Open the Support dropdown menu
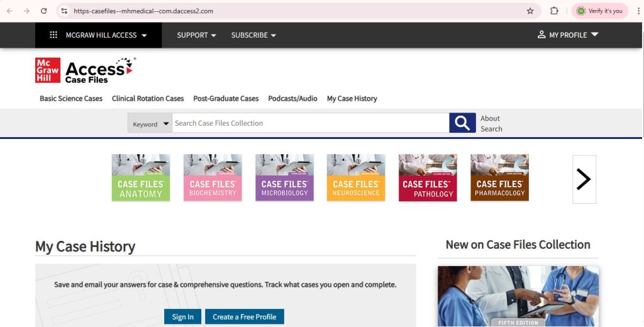644x327 pixels. [196, 35]
